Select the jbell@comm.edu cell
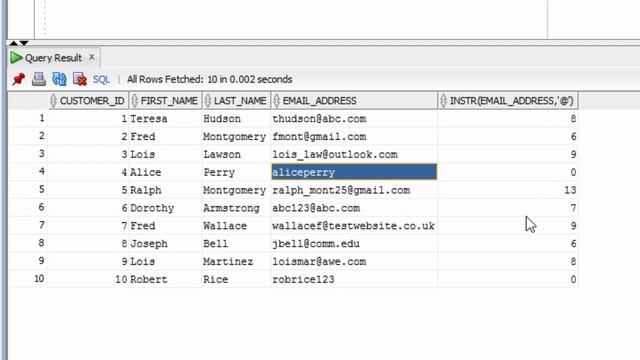This screenshot has height=360, width=640. click(x=354, y=244)
